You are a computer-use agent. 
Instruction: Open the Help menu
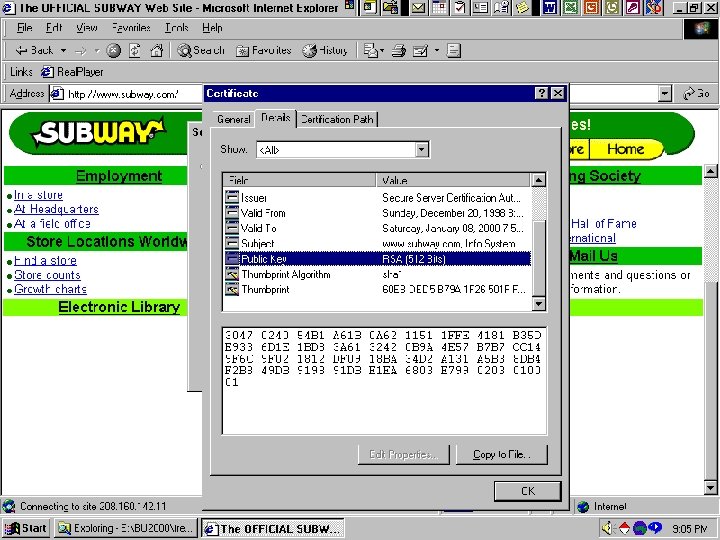tap(212, 28)
